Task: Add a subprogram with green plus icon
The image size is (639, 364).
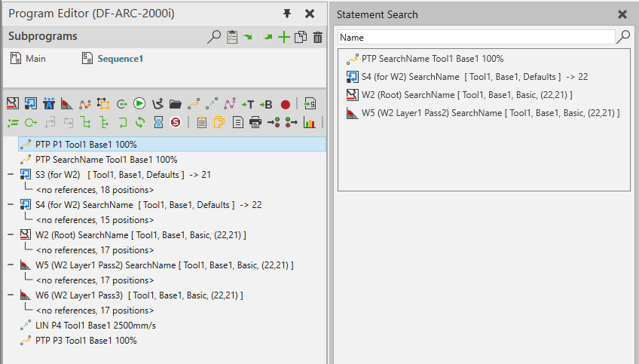Action: (x=284, y=37)
